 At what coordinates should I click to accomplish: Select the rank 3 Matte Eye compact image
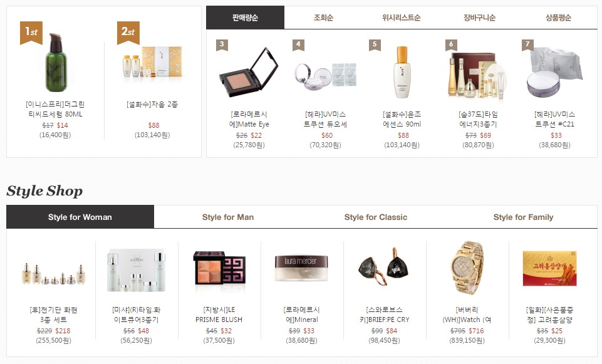pyautogui.click(x=249, y=72)
